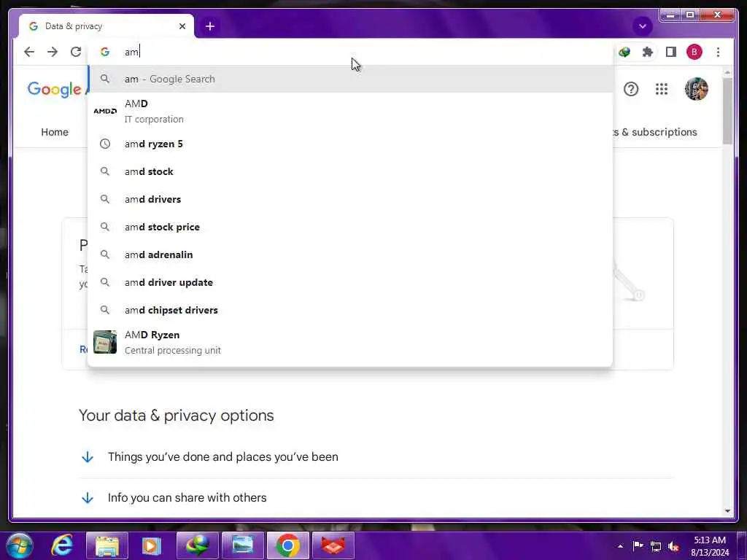Jump to 'Info you can share with others'

(x=187, y=497)
